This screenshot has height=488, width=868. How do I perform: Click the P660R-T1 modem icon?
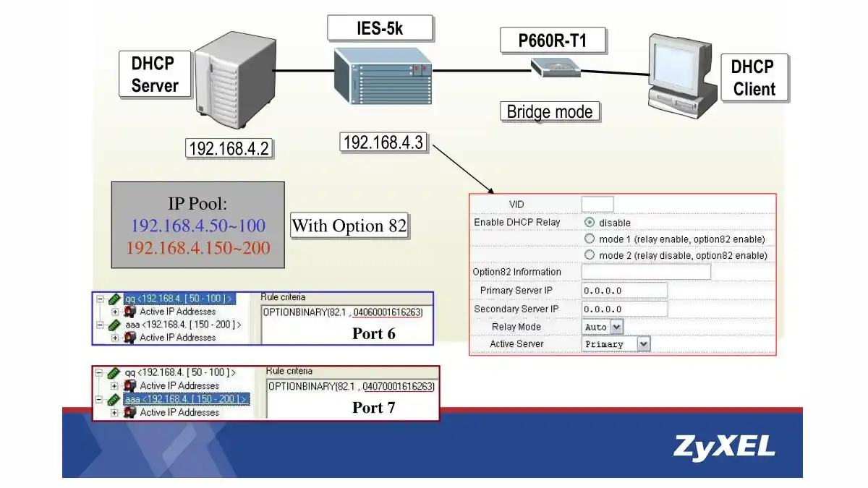[556, 69]
